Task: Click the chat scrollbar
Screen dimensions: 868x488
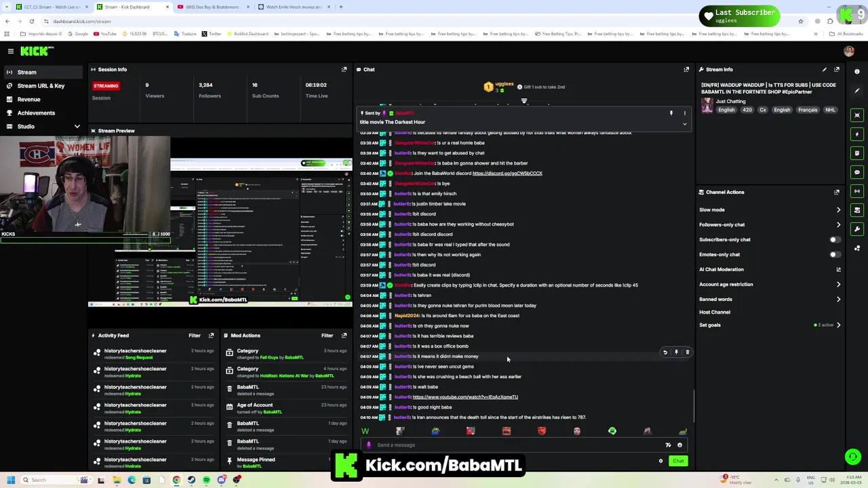Action: [693, 405]
